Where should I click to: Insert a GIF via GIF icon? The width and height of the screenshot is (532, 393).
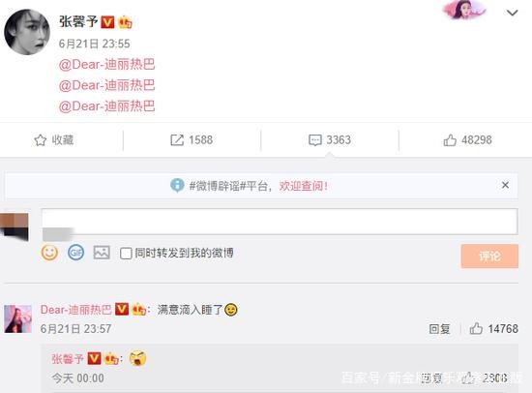coord(75,253)
